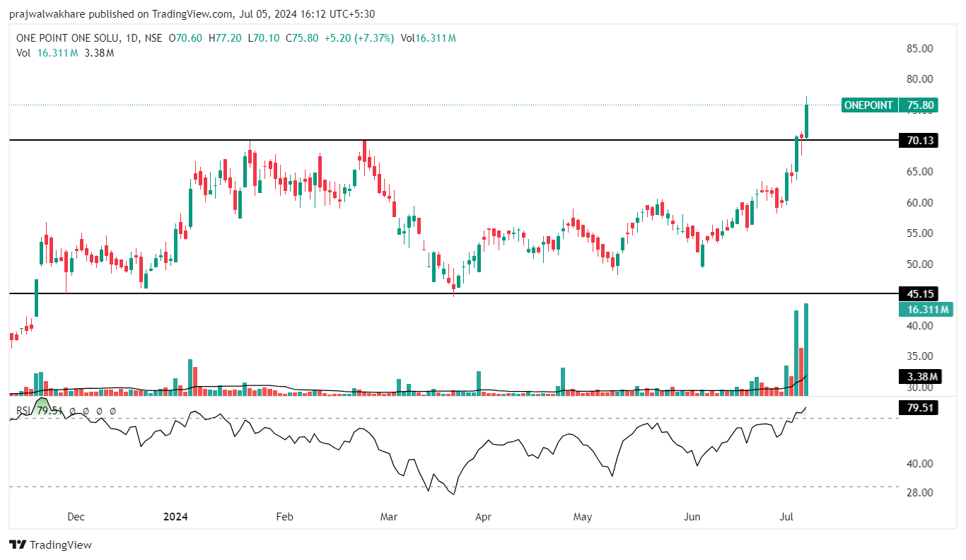Click the Mar label on time axis
The width and height of the screenshot is (966, 560).
tap(389, 517)
